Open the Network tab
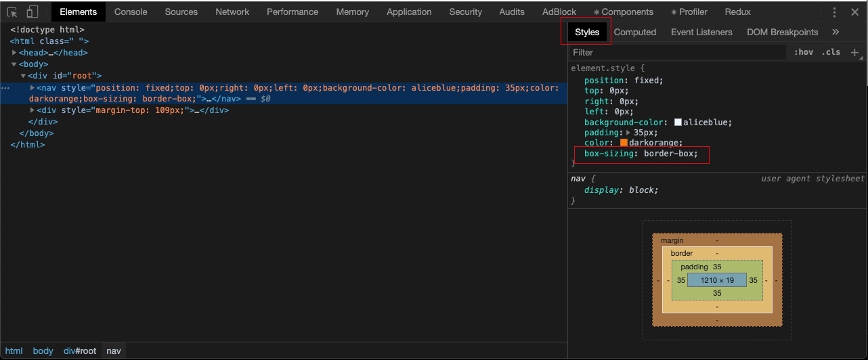Viewport: 868px width, 360px height. (232, 12)
